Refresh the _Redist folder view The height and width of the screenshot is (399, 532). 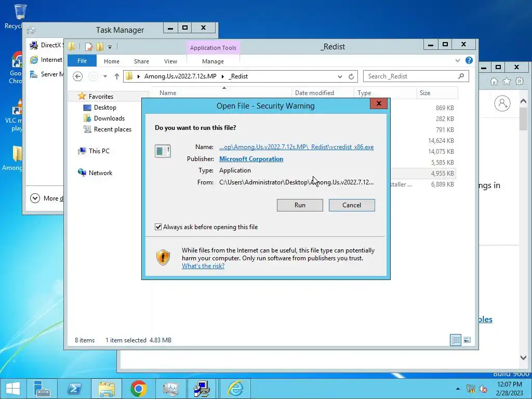[x=351, y=77]
